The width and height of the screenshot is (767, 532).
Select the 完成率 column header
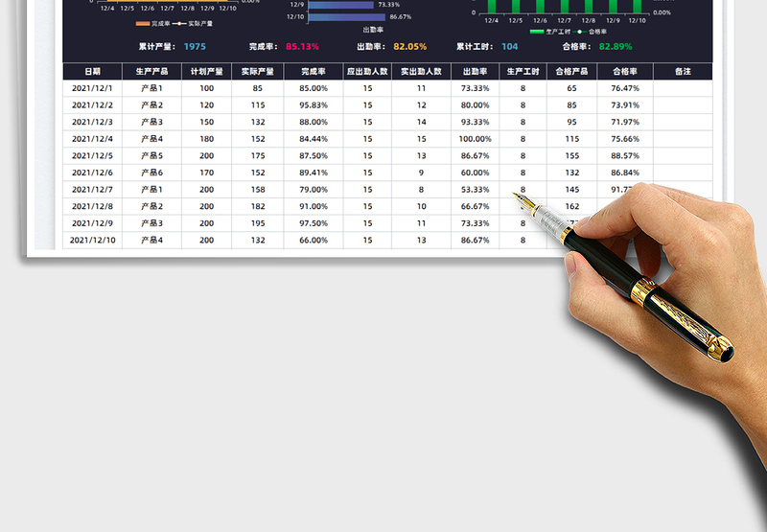(313, 71)
